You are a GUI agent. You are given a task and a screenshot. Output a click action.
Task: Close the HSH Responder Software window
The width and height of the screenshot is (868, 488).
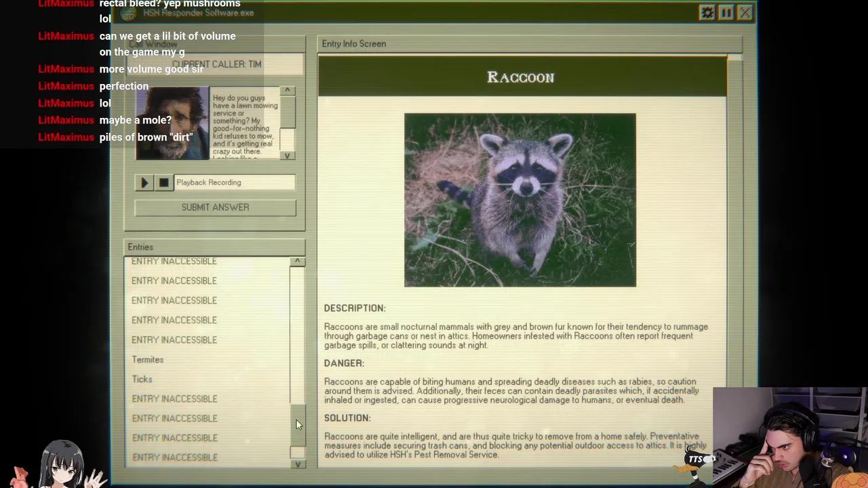pos(745,13)
